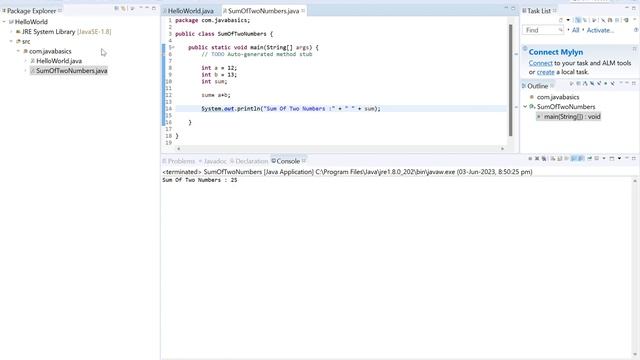Expand HelloWorld.java in Package Explorer
Viewport: 640px width, 360px height.
[x=26, y=61]
